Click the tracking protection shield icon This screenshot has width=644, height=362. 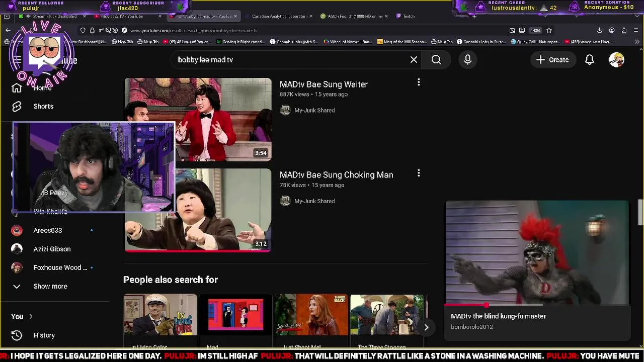(x=83, y=30)
